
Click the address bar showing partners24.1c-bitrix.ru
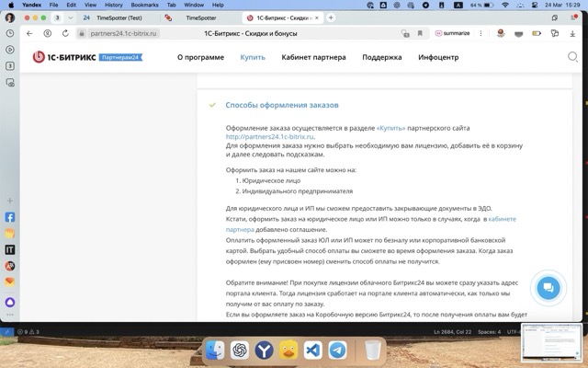(x=124, y=33)
